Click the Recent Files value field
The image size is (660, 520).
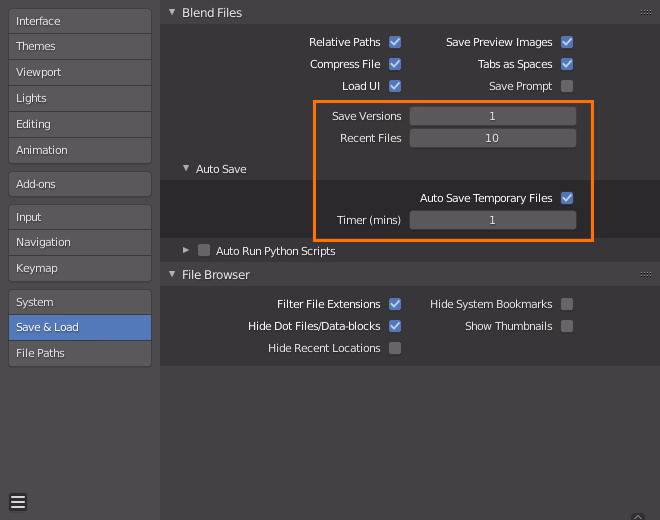[493, 138]
